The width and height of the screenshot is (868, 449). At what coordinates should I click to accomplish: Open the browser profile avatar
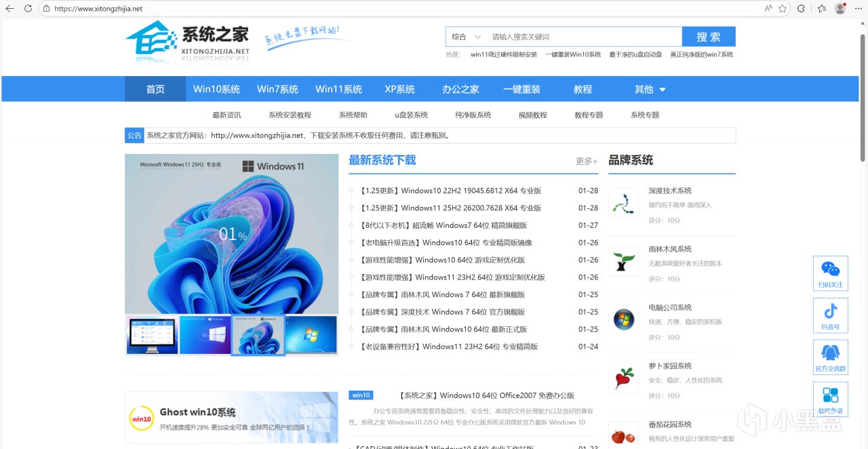point(840,9)
